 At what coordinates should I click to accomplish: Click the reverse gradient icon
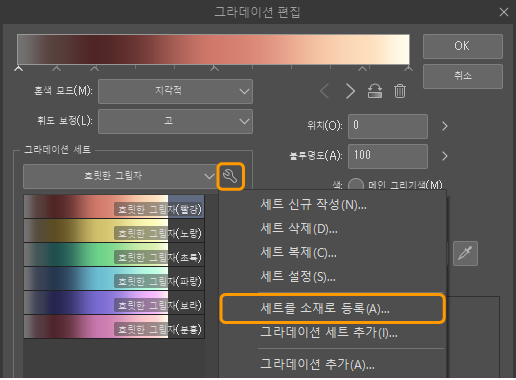click(375, 91)
